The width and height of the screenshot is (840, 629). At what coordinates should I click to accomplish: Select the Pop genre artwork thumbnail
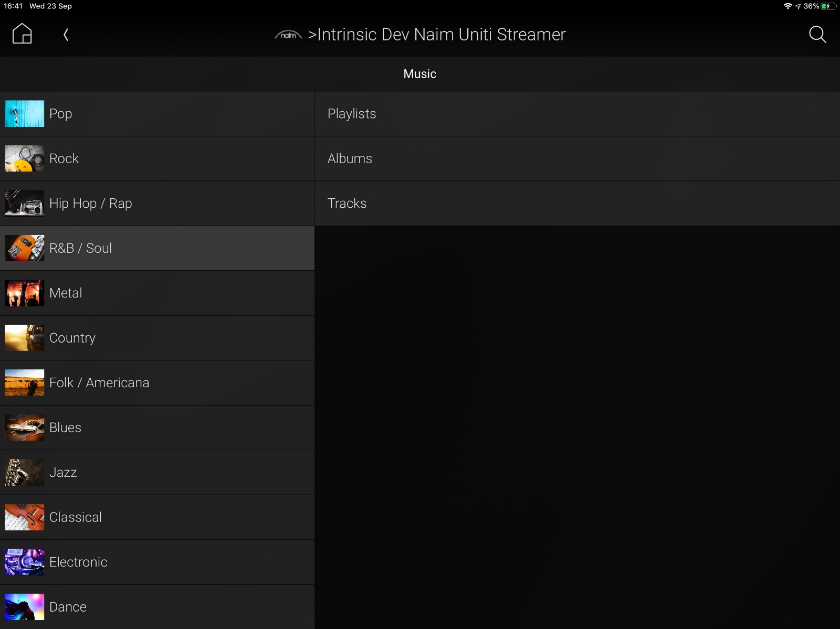(24, 113)
